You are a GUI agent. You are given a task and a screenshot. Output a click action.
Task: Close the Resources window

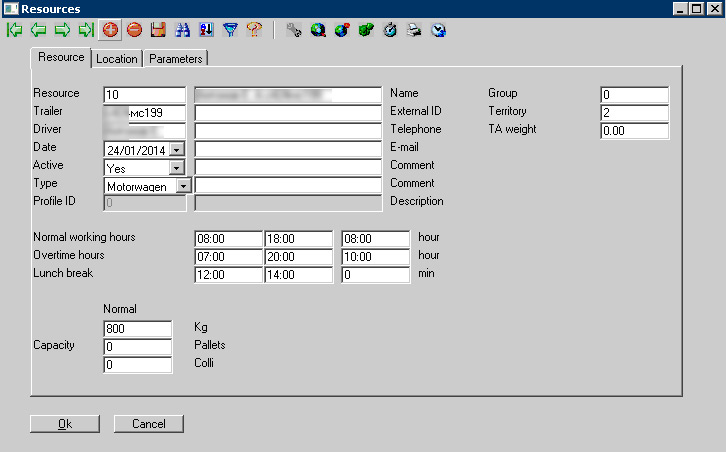(x=714, y=8)
